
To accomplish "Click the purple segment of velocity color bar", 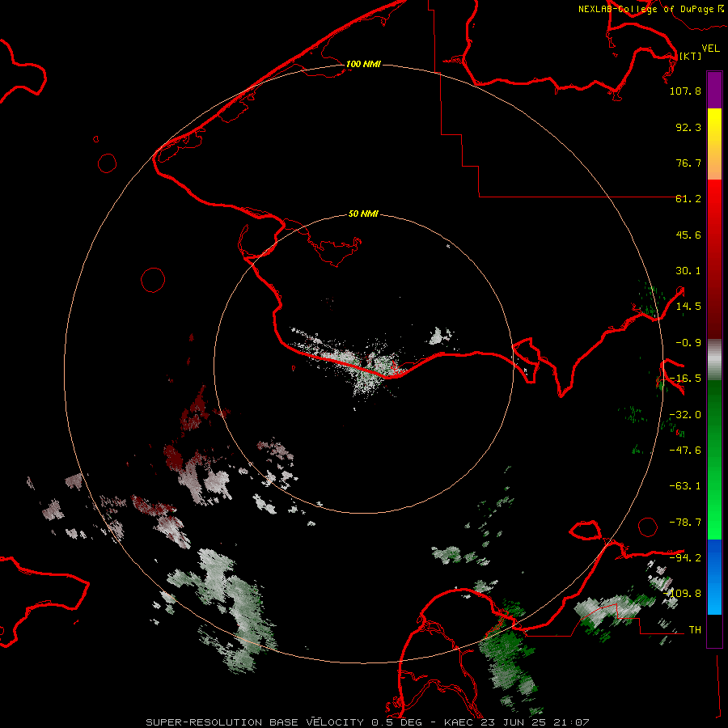I will (714, 90).
